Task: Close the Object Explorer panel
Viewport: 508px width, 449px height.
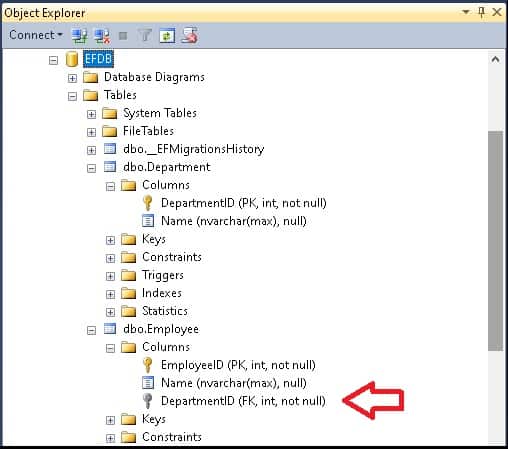Action: click(x=497, y=12)
